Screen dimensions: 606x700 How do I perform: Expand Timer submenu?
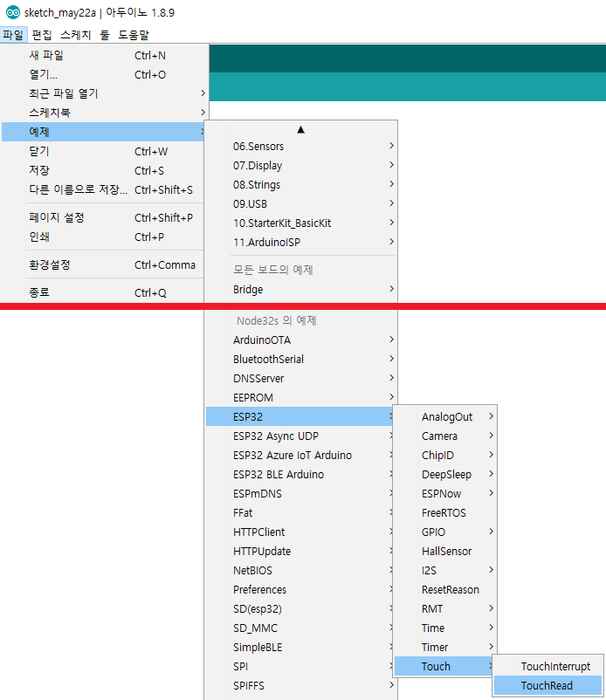(x=444, y=648)
